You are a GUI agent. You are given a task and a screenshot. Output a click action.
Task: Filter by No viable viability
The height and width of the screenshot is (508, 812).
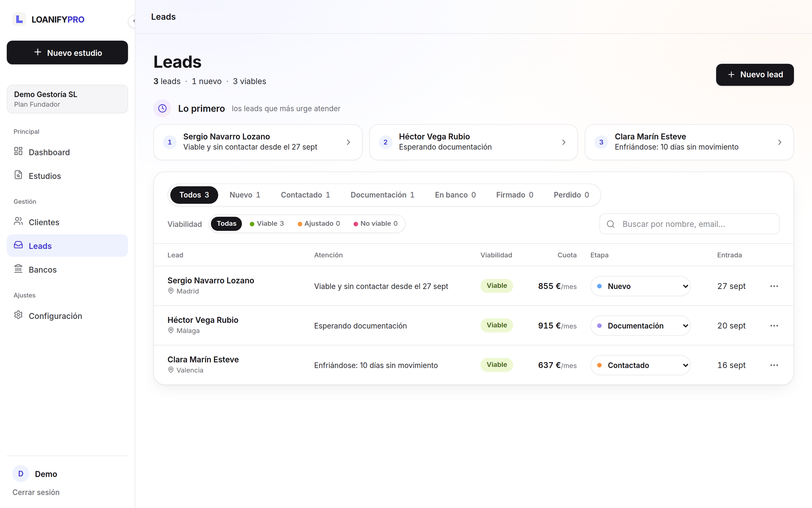click(x=376, y=224)
